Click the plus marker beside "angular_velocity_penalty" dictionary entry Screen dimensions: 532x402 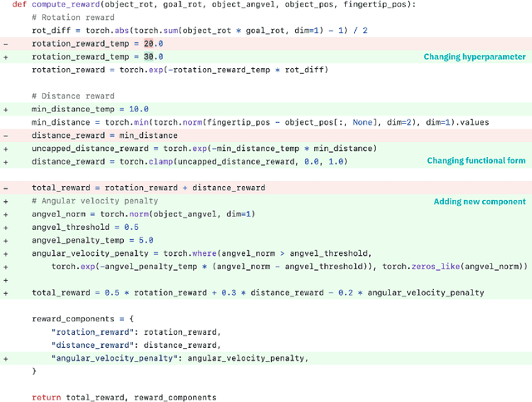click(x=7, y=358)
